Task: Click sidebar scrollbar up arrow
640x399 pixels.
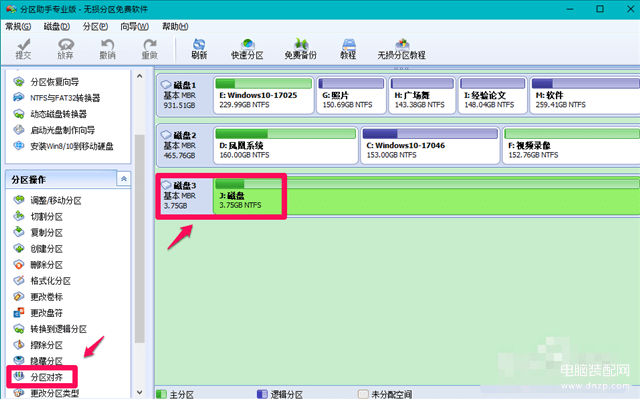Action: (140, 76)
